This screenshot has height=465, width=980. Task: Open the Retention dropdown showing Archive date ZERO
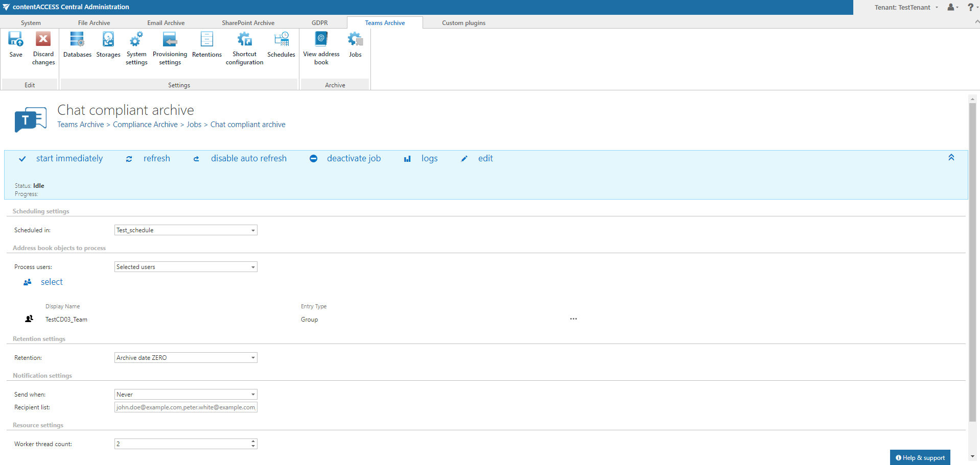click(252, 357)
